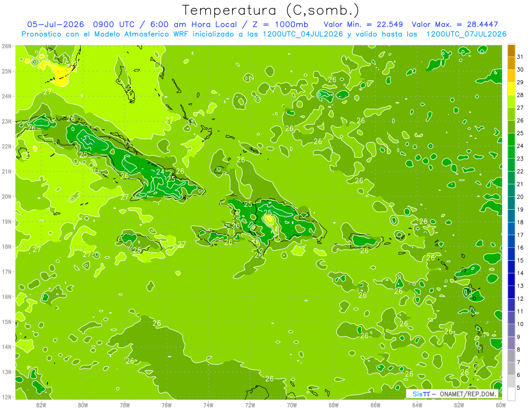Click the color scale label 20
The image size is (532, 411).
click(x=520, y=197)
